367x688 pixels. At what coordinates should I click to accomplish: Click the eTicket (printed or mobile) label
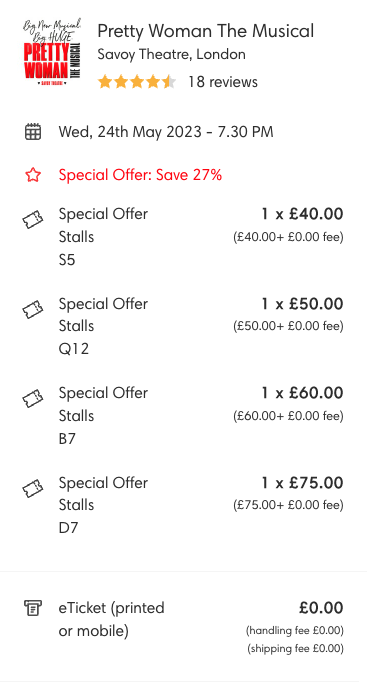coord(112,620)
